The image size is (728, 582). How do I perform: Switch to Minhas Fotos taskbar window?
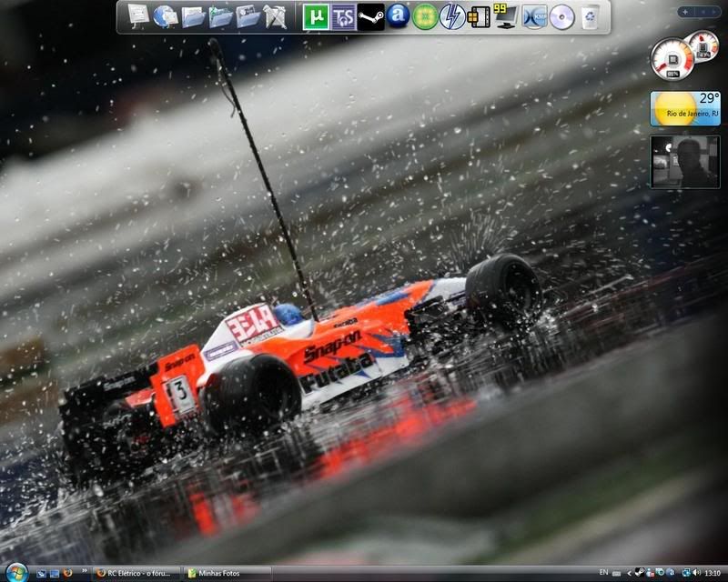[x=227, y=573]
